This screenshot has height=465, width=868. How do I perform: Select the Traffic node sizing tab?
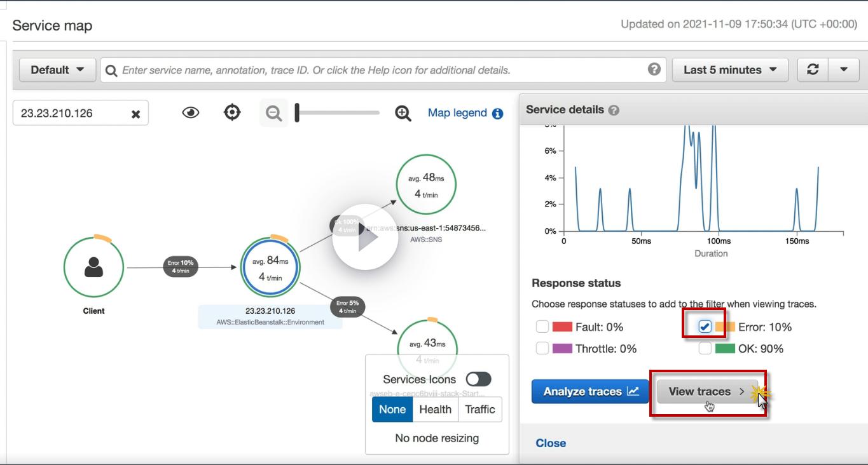coord(480,410)
